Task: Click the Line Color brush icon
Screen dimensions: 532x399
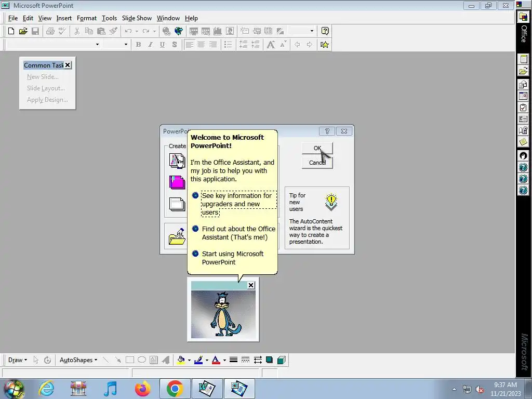Action: (198, 360)
